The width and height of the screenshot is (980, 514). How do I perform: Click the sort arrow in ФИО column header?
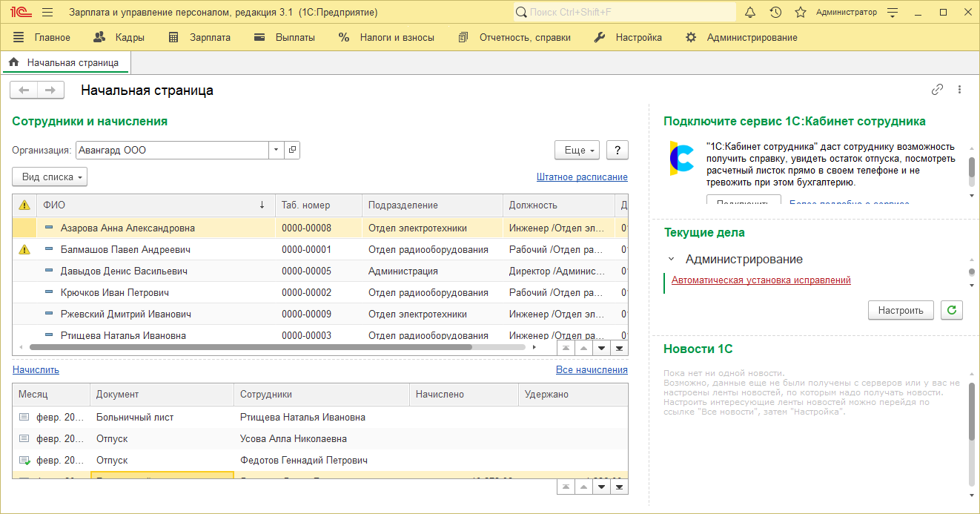pos(262,205)
